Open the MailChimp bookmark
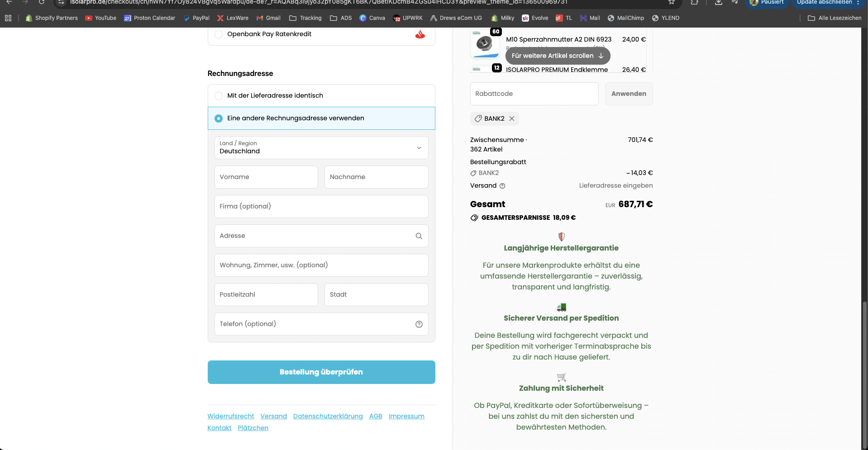 click(626, 18)
